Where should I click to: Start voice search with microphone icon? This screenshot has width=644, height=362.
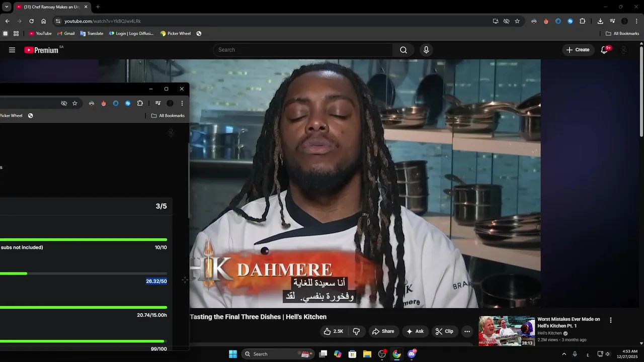point(426,50)
